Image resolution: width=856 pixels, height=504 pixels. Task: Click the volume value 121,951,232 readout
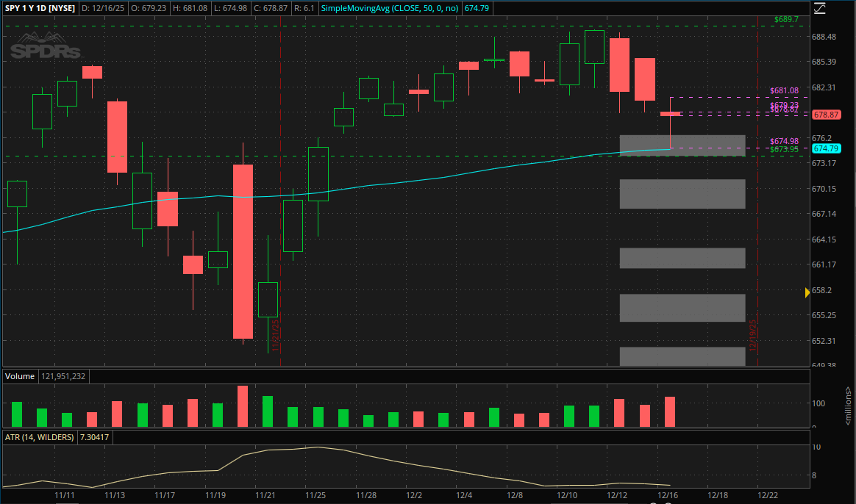point(64,376)
